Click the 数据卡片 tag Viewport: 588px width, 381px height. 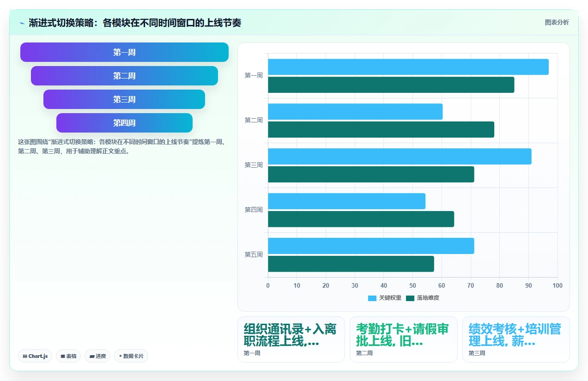pyautogui.click(x=131, y=356)
